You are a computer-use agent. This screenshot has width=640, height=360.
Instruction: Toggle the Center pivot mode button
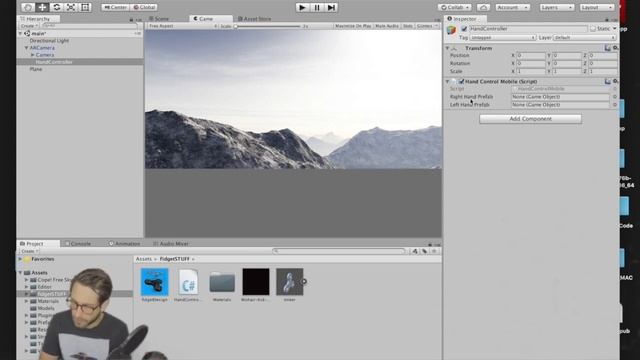[x=116, y=7]
